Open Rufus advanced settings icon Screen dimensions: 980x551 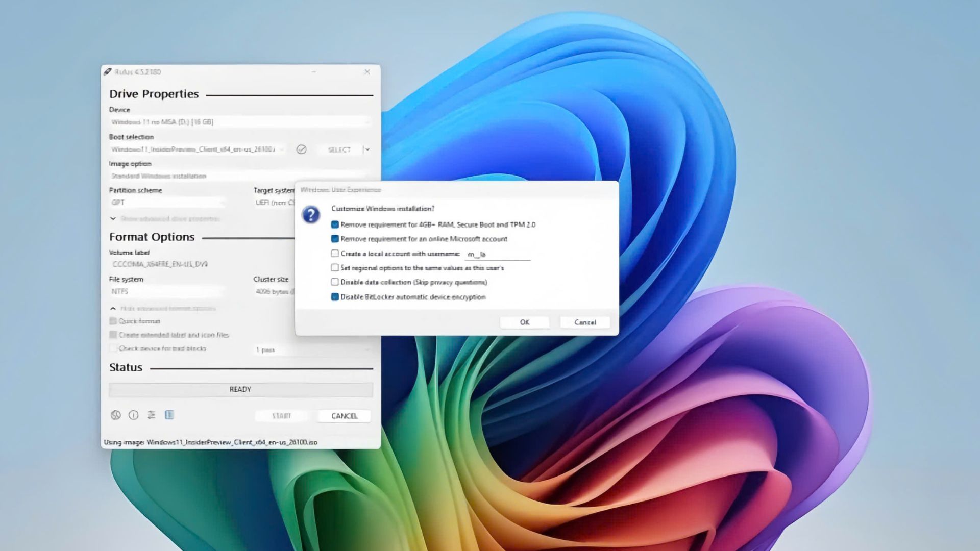point(152,415)
